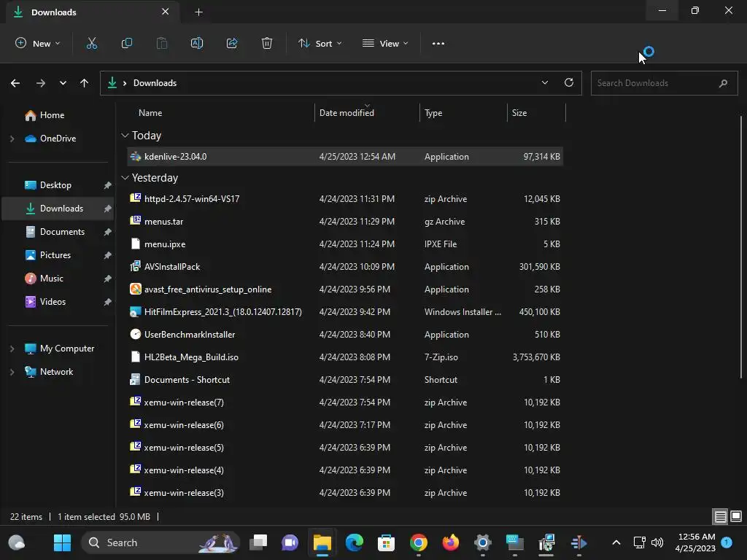Select menu.ipxe file
747x560 pixels.
point(345,244)
